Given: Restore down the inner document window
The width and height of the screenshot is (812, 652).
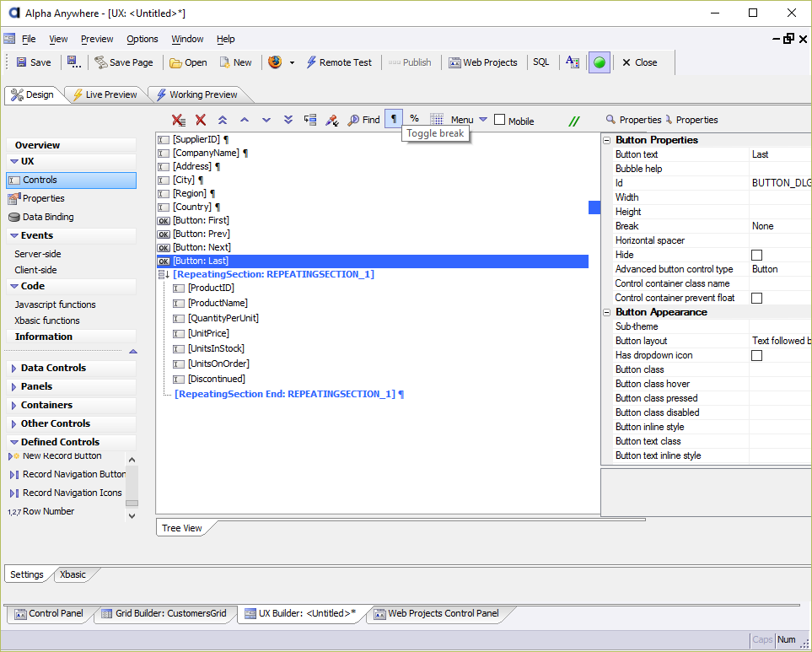Looking at the screenshot, I should point(788,39).
